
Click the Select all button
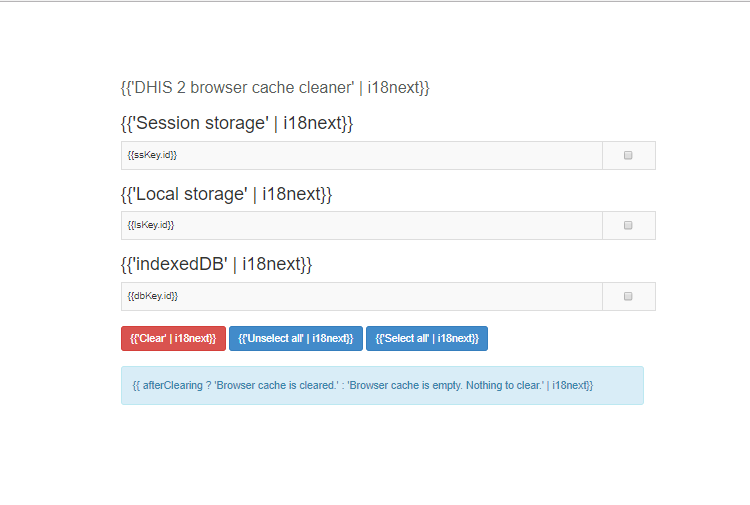427,338
